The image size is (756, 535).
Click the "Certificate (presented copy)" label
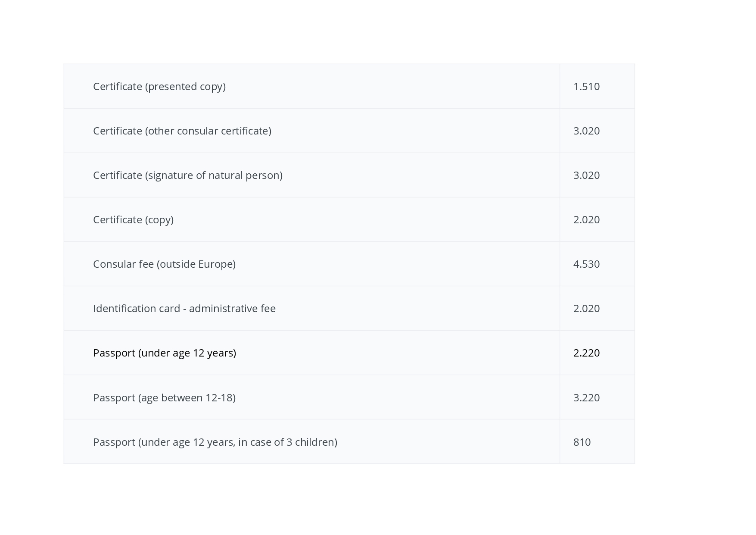coord(159,87)
